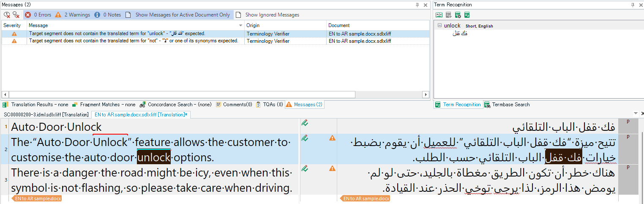Switch to SC00000200-3.idml.sdlxliff document tab
Image resolution: width=644 pixels, height=204 pixels.
(46, 115)
